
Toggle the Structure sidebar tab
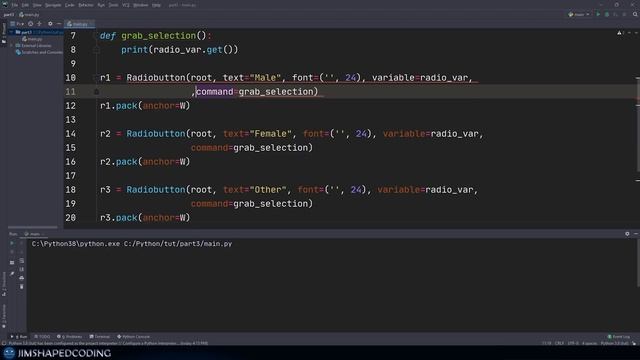click(4, 283)
